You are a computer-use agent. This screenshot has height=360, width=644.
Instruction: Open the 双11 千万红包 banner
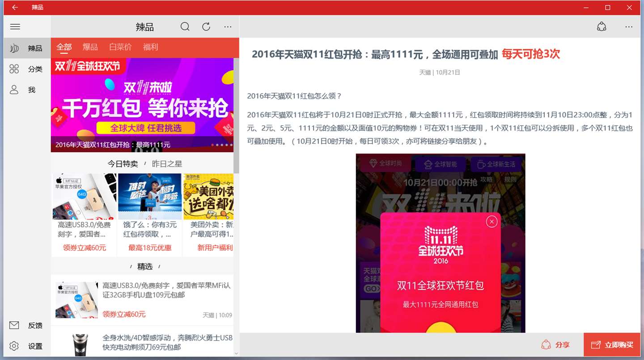[142, 105]
